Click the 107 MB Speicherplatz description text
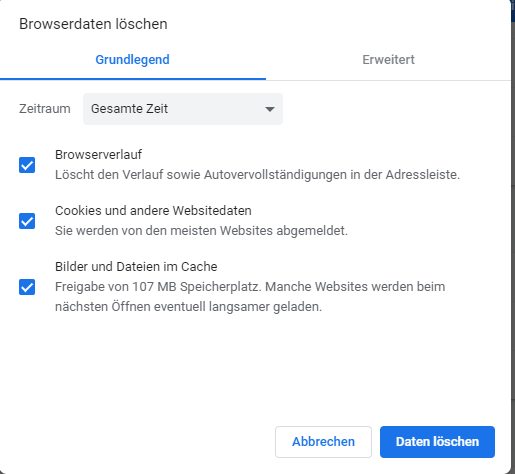The height and width of the screenshot is (474, 515). (x=250, y=297)
